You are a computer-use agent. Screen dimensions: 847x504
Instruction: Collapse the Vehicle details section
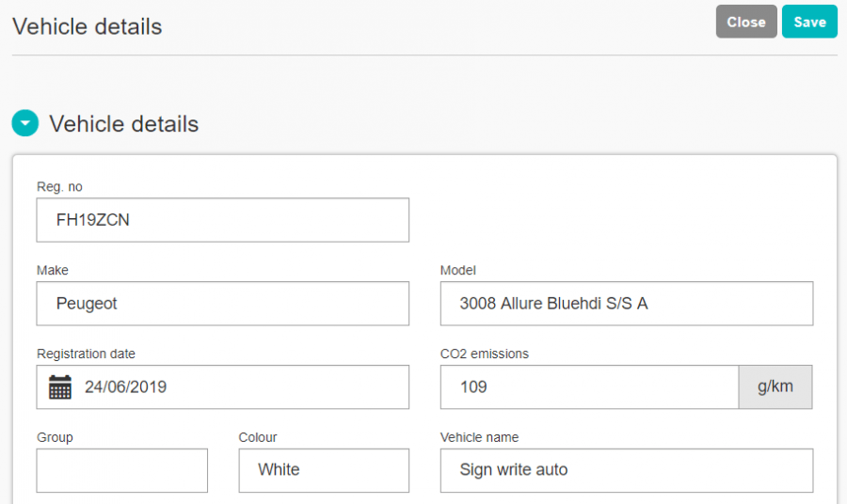pyautogui.click(x=24, y=123)
